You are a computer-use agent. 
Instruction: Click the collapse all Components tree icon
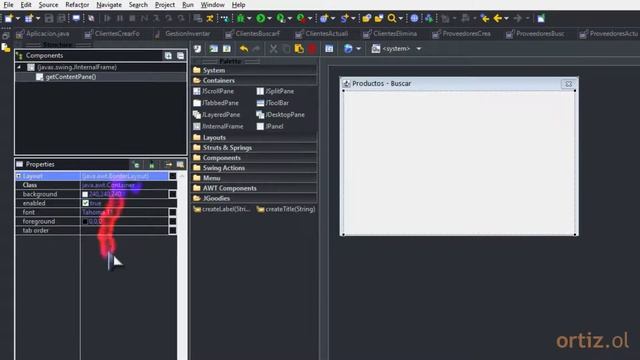pos(180,56)
